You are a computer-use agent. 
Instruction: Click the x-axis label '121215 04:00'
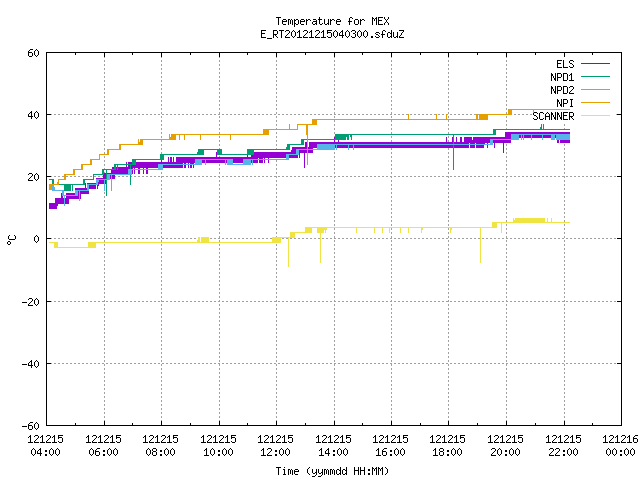coord(45,446)
